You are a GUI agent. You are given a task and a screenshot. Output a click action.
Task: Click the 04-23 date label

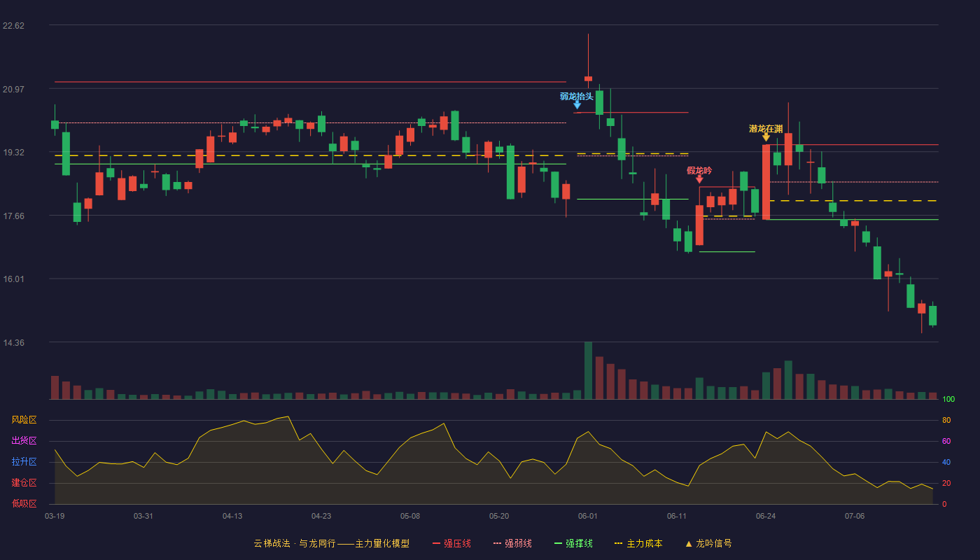[321, 516]
